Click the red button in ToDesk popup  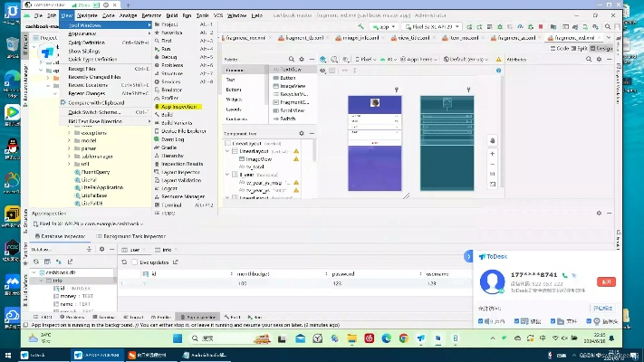coord(605,281)
